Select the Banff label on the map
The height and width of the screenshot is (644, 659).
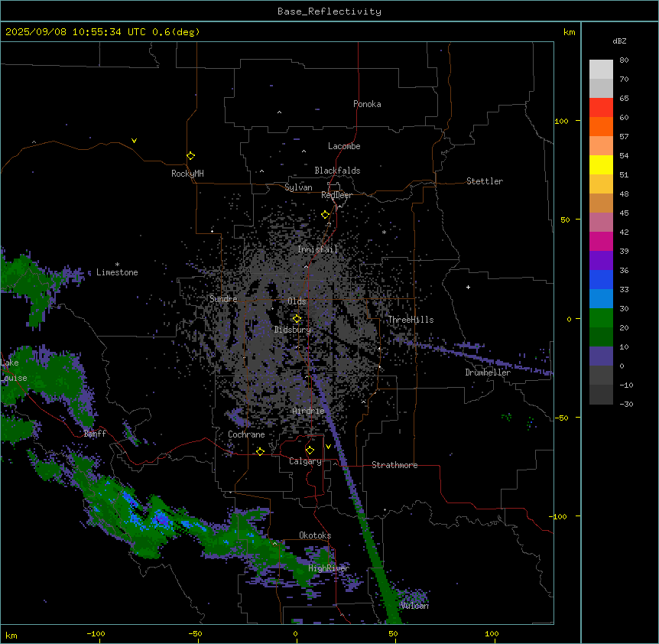point(95,434)
